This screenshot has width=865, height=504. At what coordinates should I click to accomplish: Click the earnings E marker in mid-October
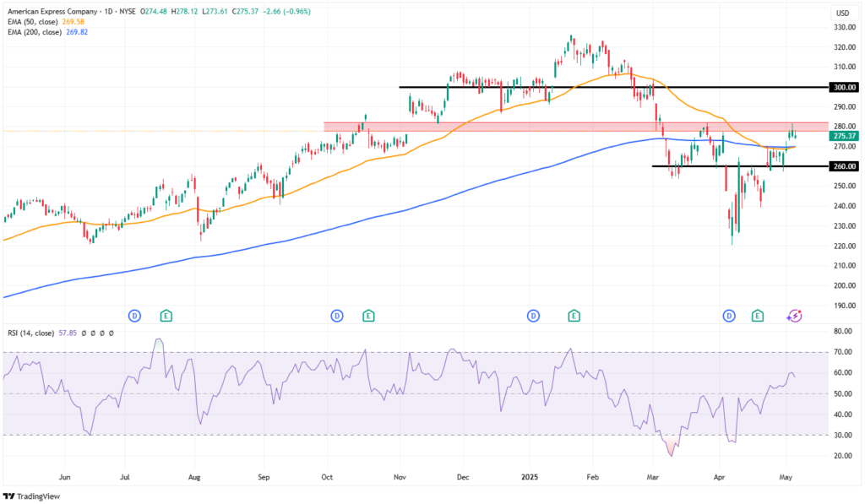[368, 316]
